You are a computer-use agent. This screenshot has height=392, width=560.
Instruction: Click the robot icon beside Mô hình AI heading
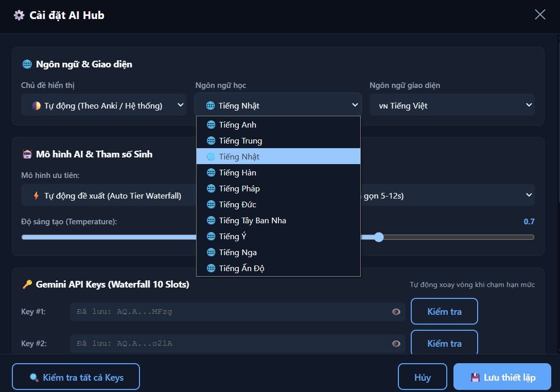(x=27, y=154)
